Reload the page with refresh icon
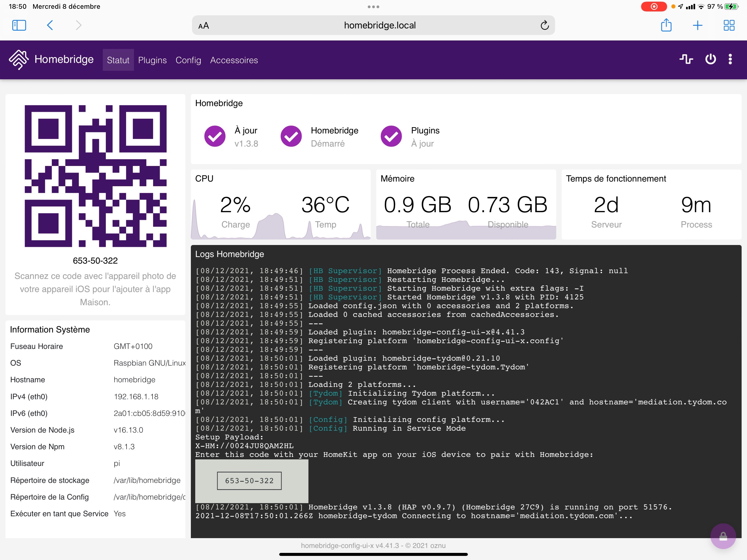 tap(544, 25)
